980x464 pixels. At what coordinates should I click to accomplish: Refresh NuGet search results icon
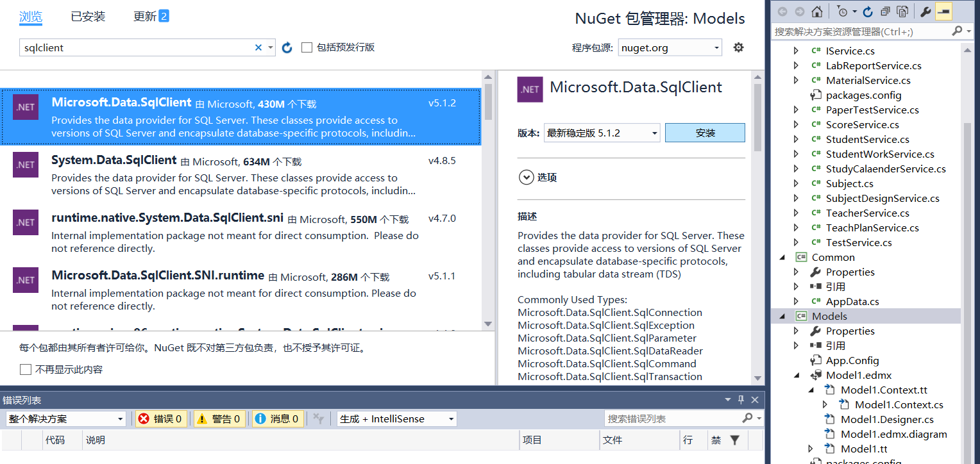(287, 47)
